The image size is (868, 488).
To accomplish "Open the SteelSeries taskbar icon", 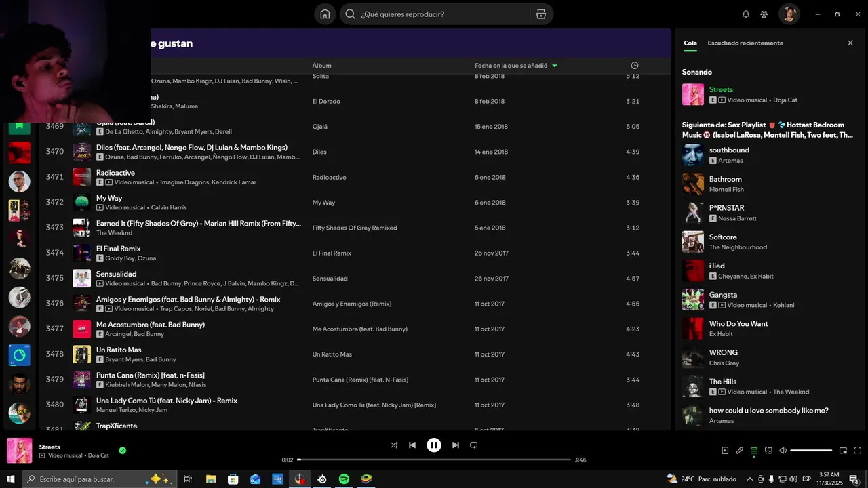I will pos(321,479).
